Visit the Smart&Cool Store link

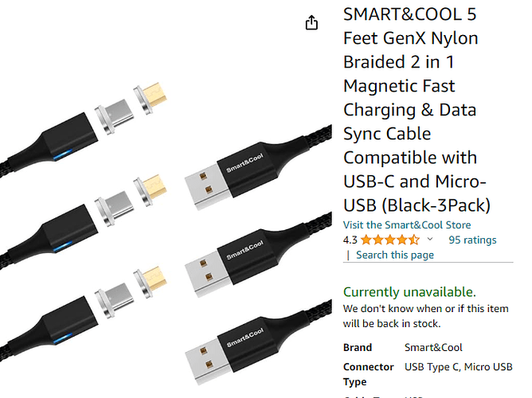(x=407, y=224)
